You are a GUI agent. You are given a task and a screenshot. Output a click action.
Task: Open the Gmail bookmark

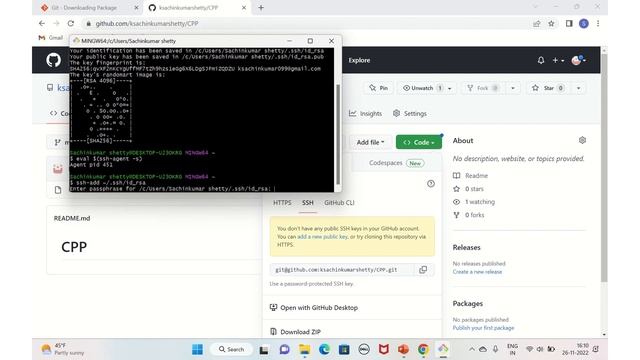51,38
